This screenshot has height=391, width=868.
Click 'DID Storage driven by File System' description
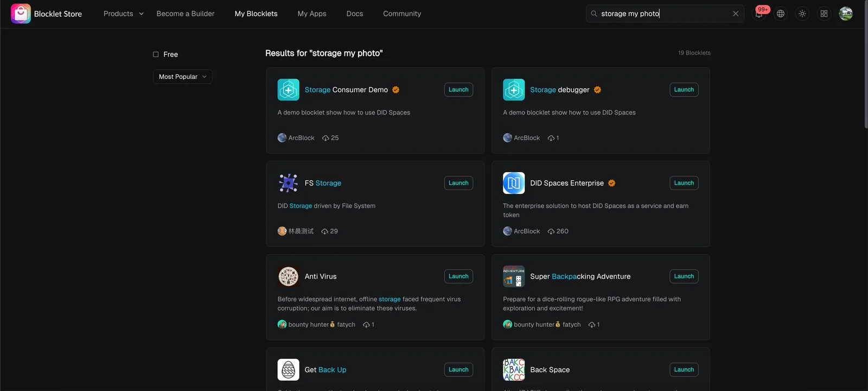pos(327,206)
